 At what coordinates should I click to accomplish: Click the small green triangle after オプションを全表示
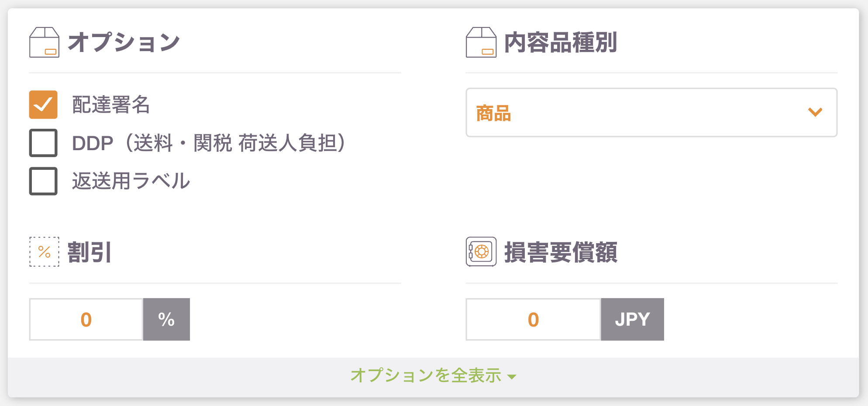point(512,377)
